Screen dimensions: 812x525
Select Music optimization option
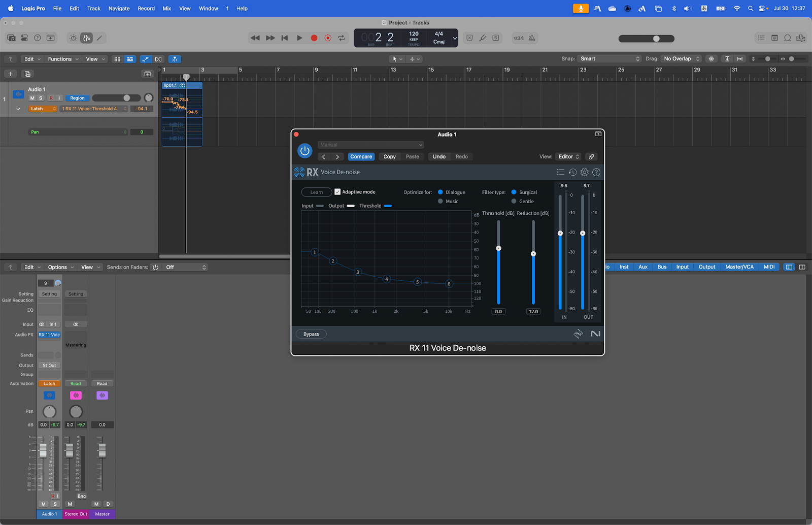coord(441,202)
